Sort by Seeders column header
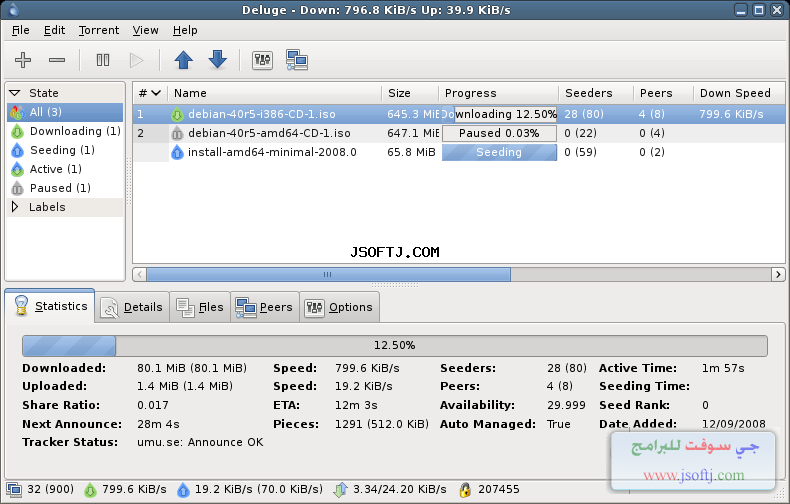The width and height of the screenshot is (790, 504). tap(596, 93)
